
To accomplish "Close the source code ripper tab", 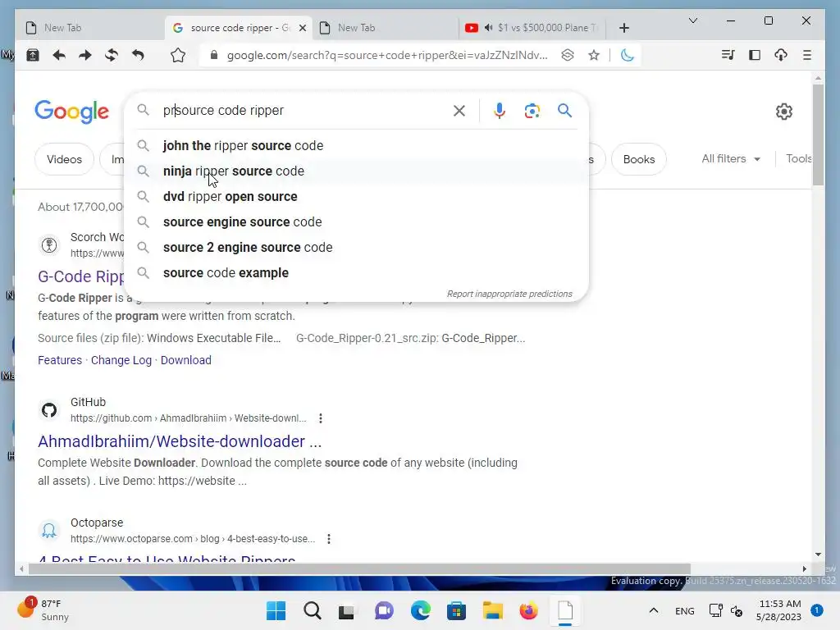I will [303, 28].
